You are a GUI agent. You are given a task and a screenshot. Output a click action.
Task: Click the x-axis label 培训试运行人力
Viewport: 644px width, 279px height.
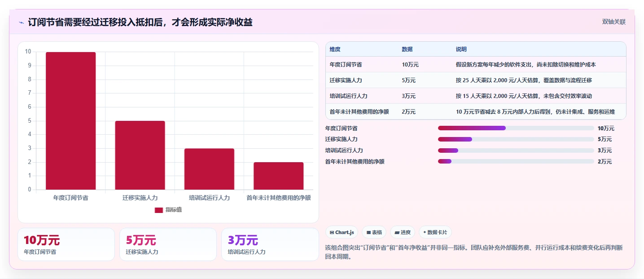click(209, 198)
